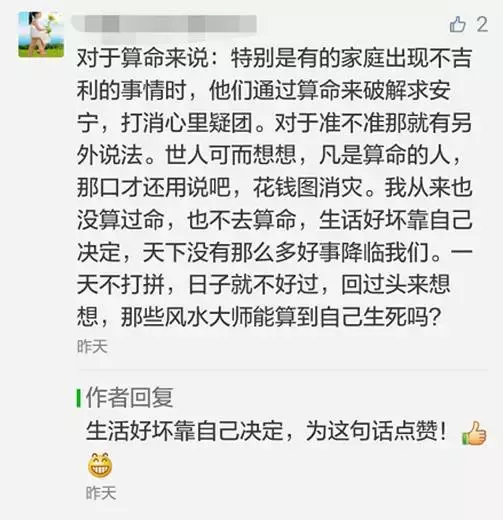
Task: Click the yellow thumbs-up emoji in author reply
Action: pos(474,433)
